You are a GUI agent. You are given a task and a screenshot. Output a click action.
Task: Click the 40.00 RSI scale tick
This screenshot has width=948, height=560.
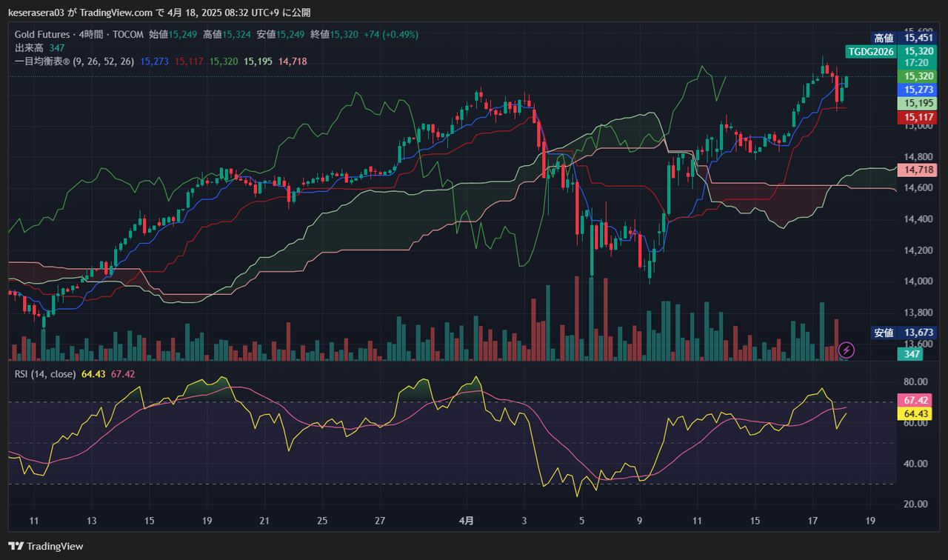click(916, 464)
